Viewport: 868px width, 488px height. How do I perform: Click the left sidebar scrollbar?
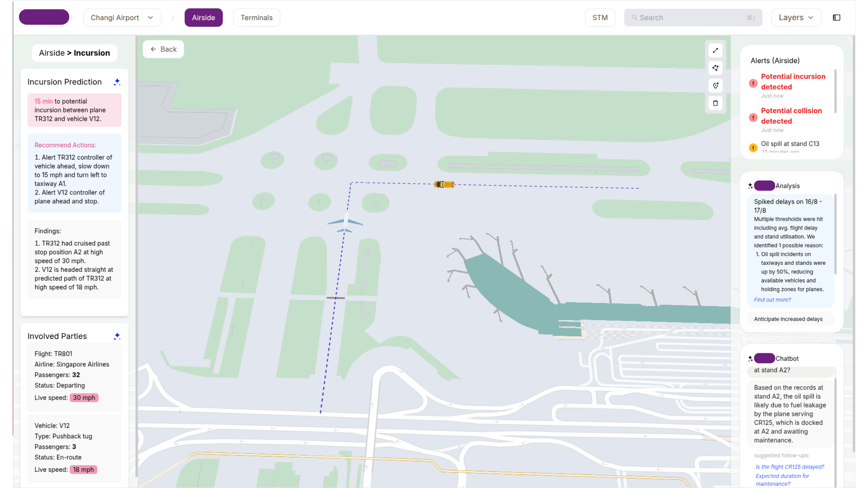click(x=136, y=256)
